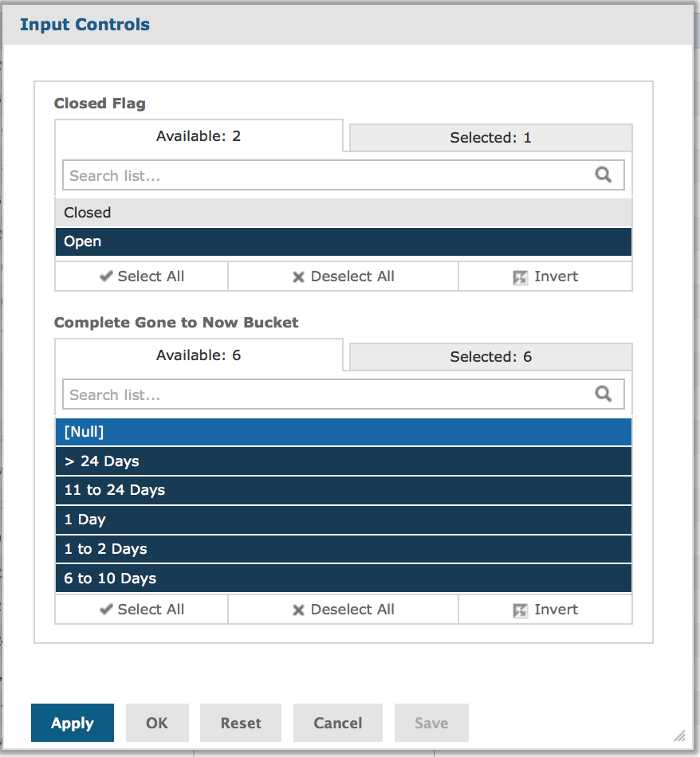Switch to the Selected: 1 tab

click(x=490, y=138)
